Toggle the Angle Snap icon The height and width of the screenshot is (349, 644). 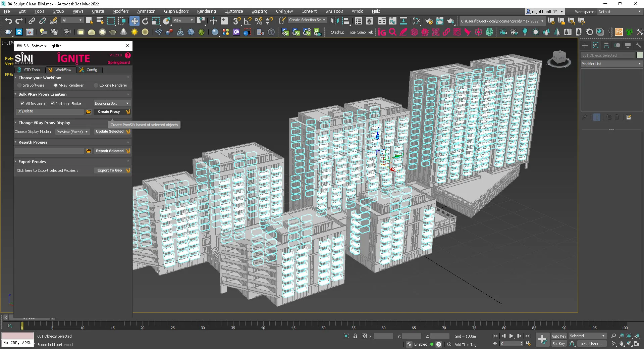[248, 21]
